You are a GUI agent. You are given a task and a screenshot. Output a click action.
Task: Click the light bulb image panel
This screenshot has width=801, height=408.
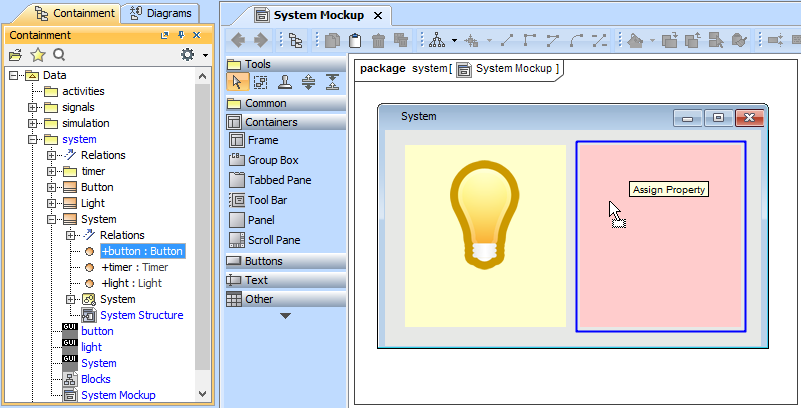click(x=485, y=236)
